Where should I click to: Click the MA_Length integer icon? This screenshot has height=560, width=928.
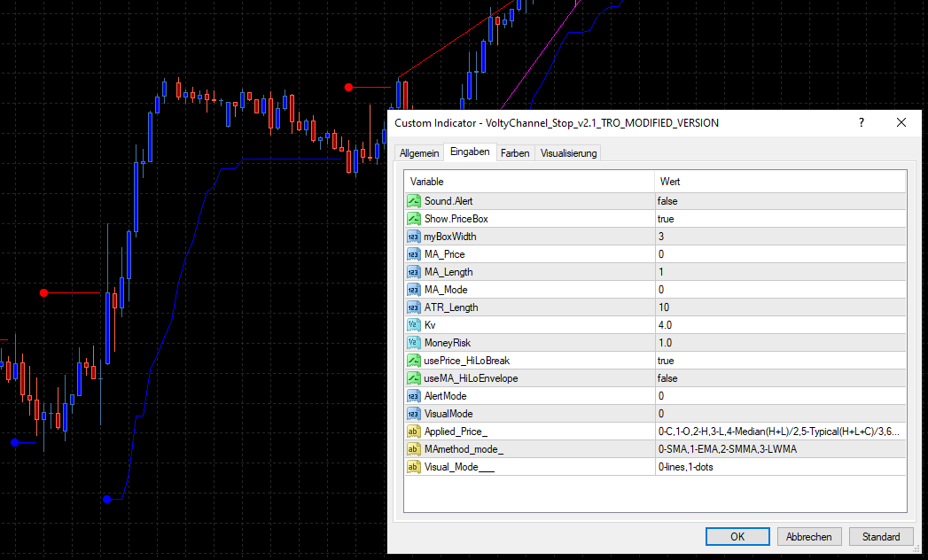(x=413, y=272)
